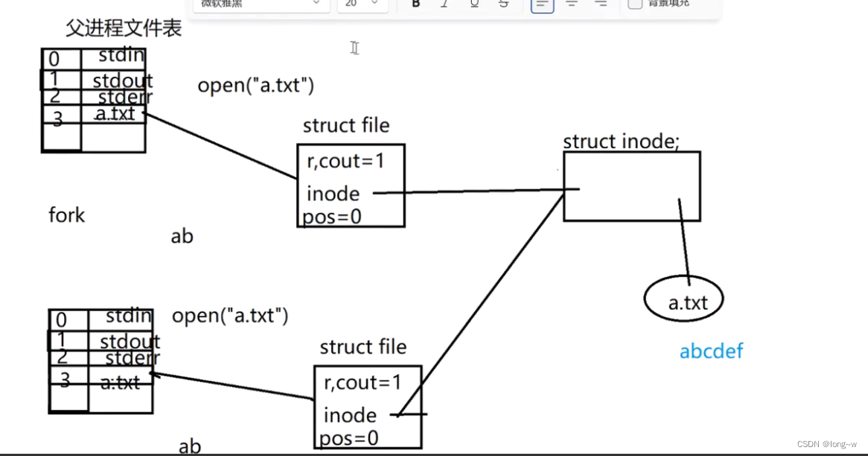Screen dimensions: 868x456
Task: Apply underline formatting to text
Action: point(474,4)
